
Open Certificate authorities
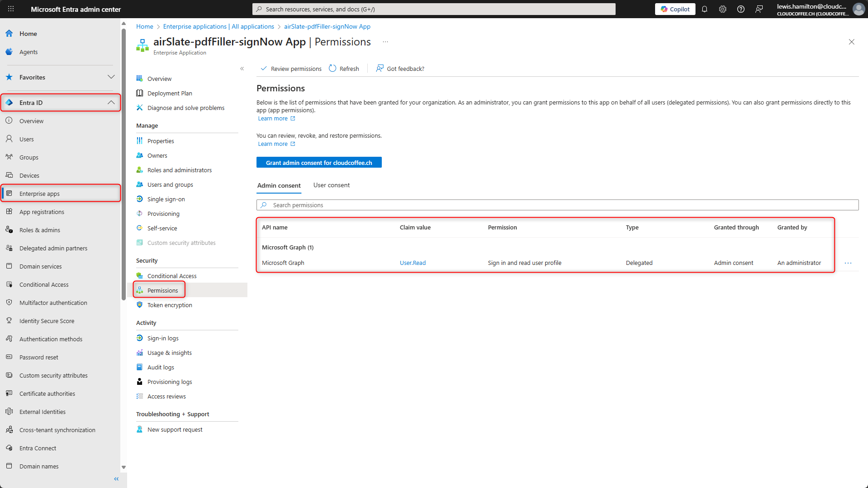(47, 393)
